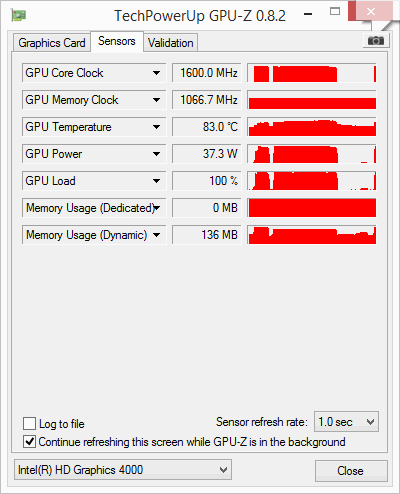Open Memory Usage (Dynamic) dropdown
This screenshot has height=494, width=400.
[156, 235]
